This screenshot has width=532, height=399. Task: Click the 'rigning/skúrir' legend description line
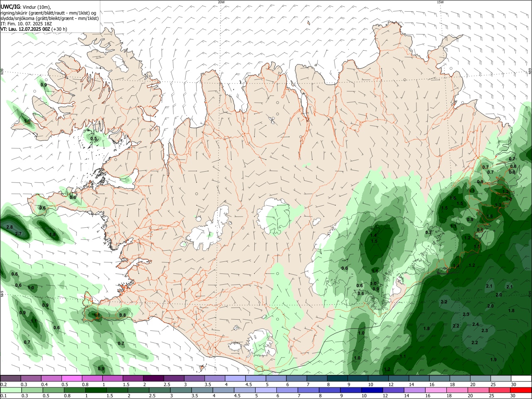click(x=48, y=12)
